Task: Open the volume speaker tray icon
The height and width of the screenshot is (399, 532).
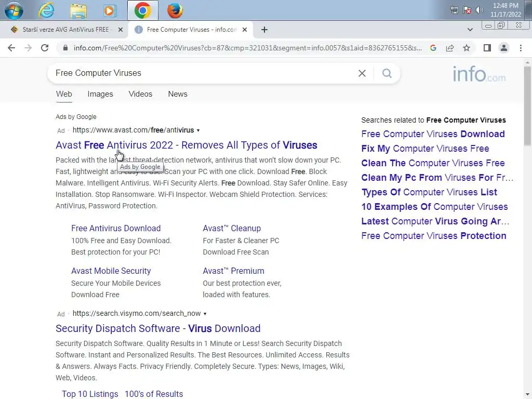Action: [479, 10]
